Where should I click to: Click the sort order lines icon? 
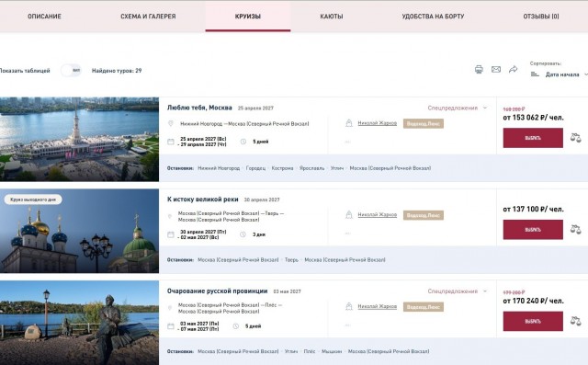535,74
